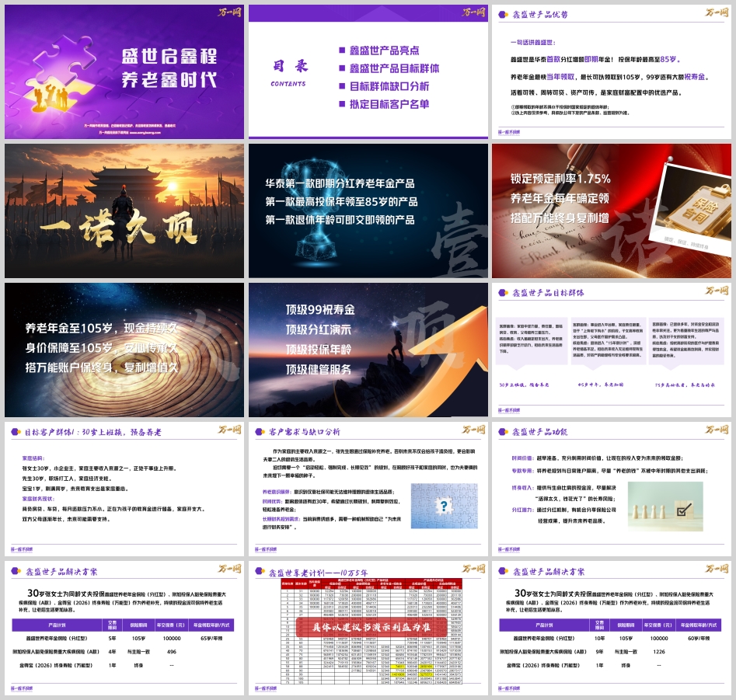Viewport: 736px width, 700px height.
Task: Click the 60岁/年领 cell in plan table
Action: pyautogui.click(x=699, y=638)
